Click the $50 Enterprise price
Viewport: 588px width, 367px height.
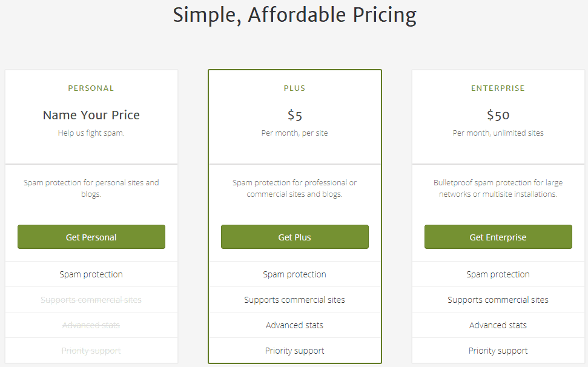(x=498, y=115)
